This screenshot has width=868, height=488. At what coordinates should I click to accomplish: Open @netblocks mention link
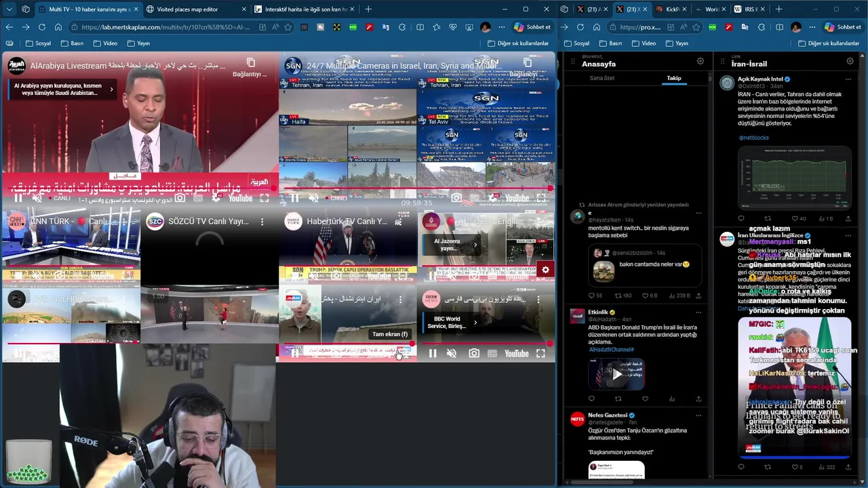(x=753, y=138)
